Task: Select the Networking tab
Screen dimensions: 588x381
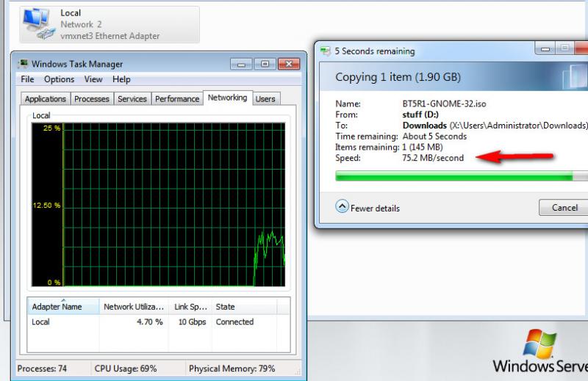Action: pos(228,98)
